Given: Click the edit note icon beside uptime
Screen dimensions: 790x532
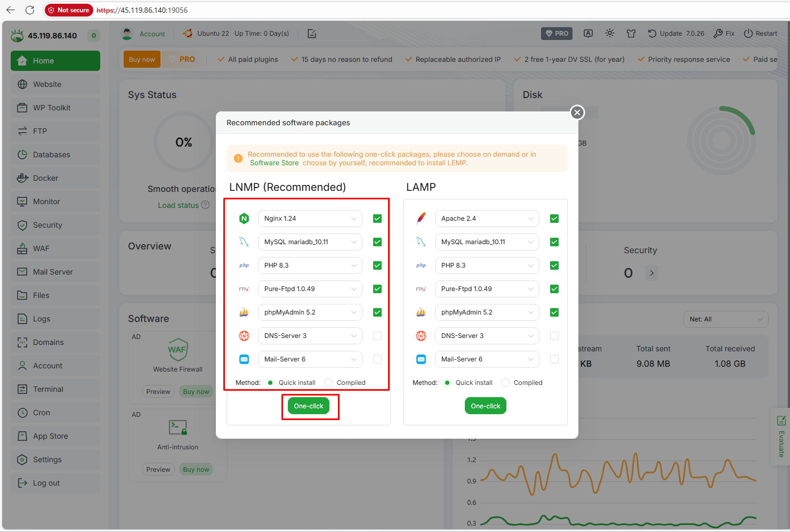Looking at the screenshot, I should 312,34.
